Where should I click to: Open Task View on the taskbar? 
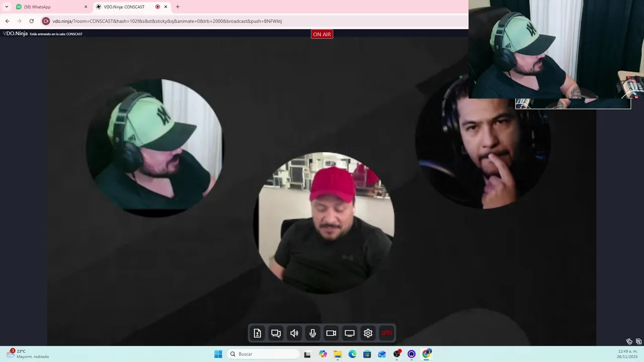(307, 354)
